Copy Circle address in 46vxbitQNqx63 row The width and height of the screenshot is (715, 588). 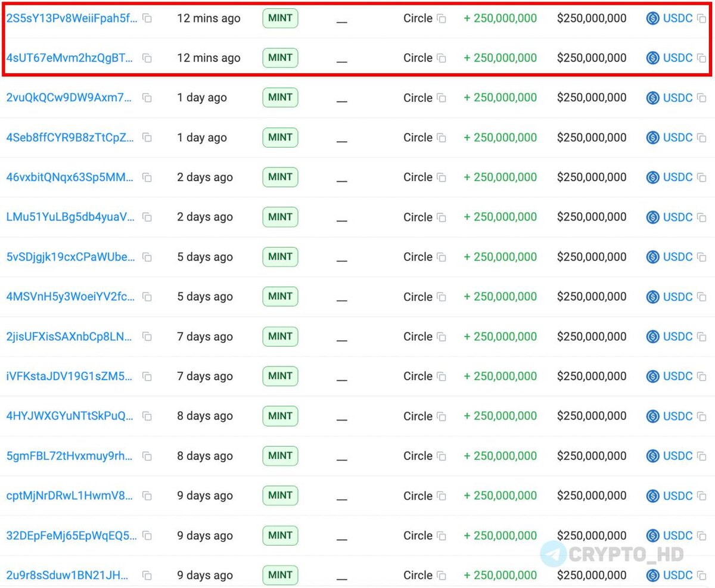[x=442, y=178]
